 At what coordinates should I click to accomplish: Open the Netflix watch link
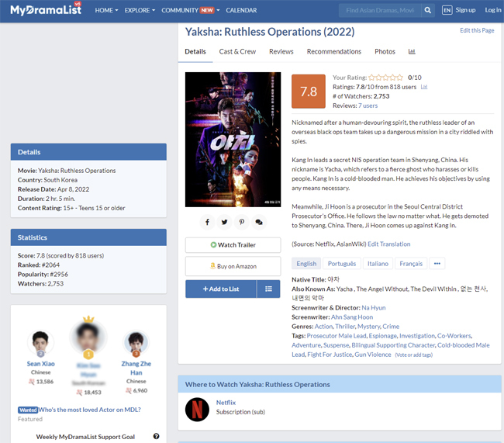pyautogui.click(x=226, y=403)
